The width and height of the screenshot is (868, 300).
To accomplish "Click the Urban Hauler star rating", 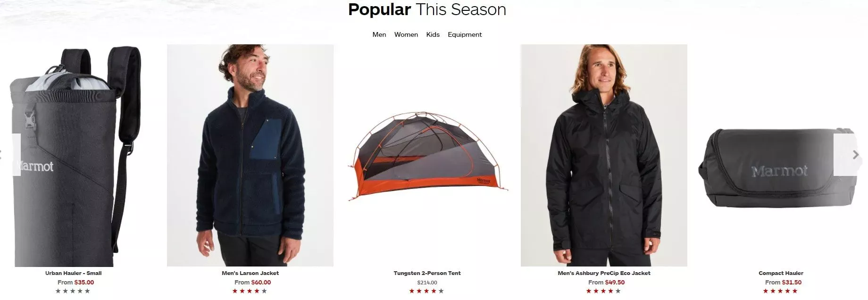I will (x=73, y=291).
